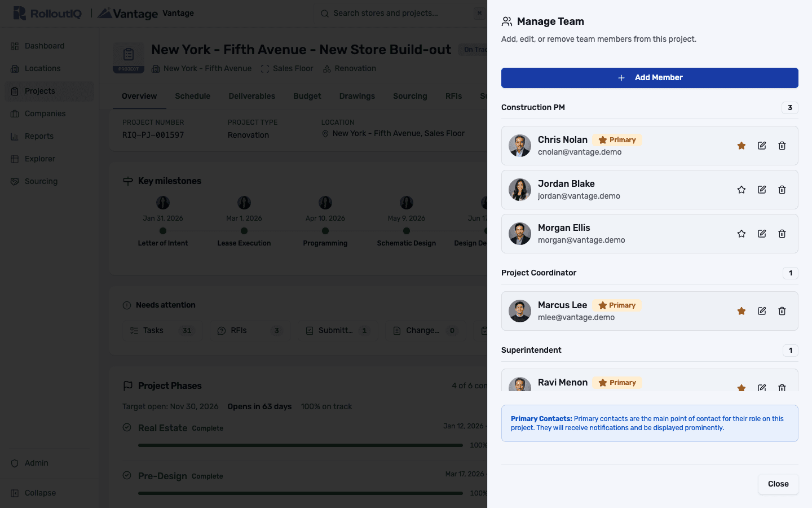Click the trash icon for Morgan Ellis

782,234
